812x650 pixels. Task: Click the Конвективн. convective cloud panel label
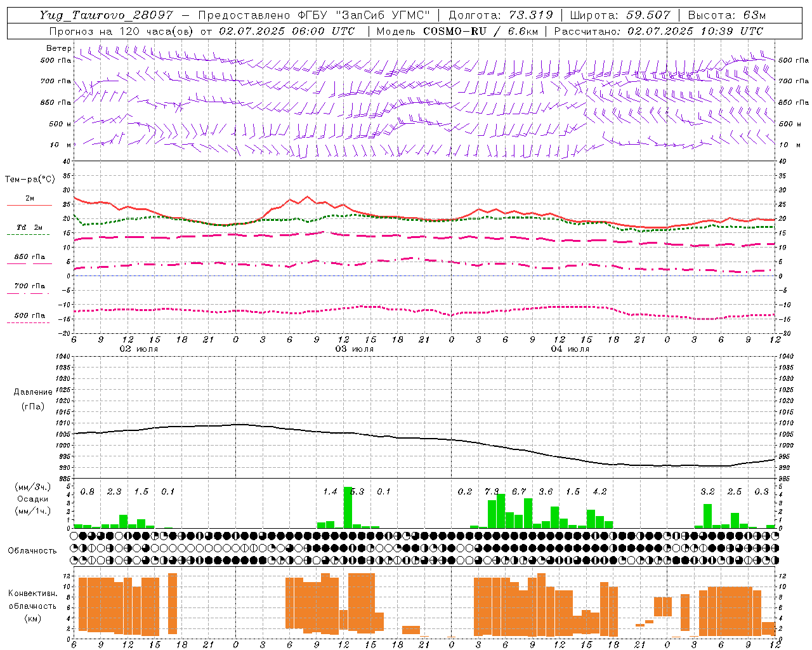point(32,594)
